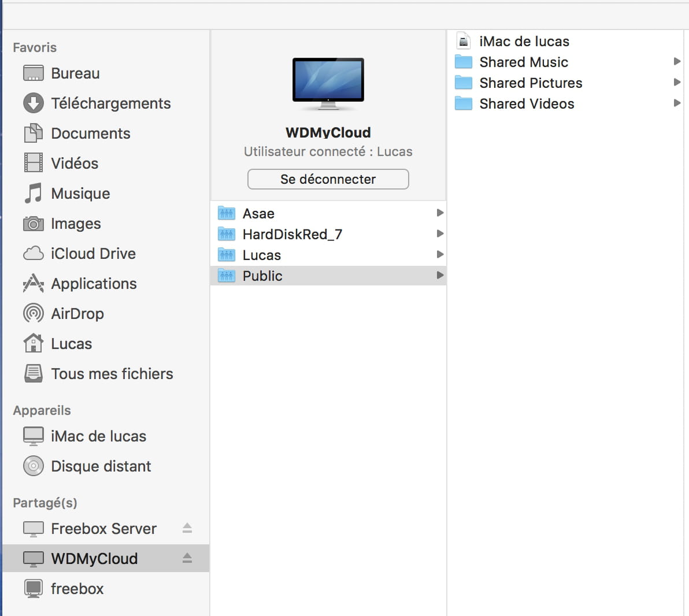Click the Freebox Server label
Screen dimensions: 689x616
[x=103, y=529]
